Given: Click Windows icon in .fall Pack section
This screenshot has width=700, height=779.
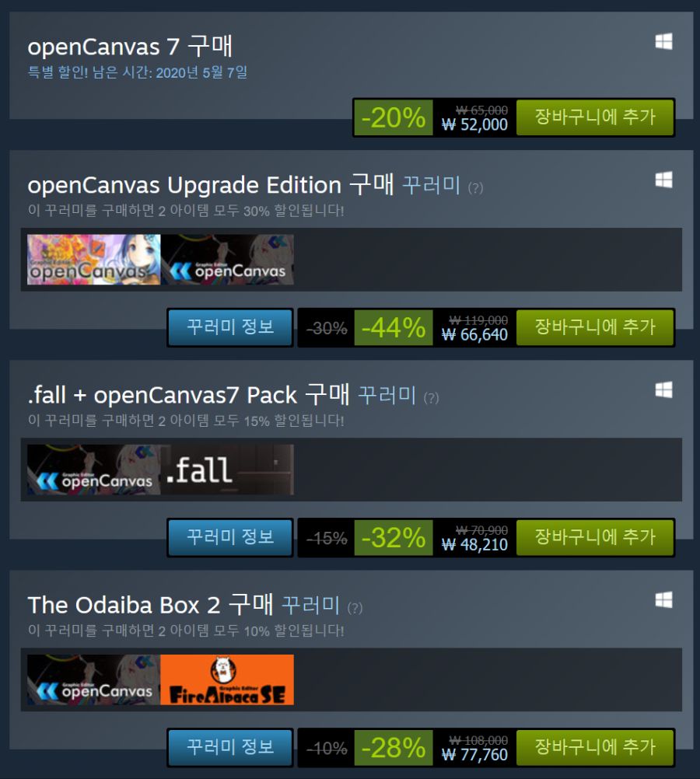Looking at the screenshot, I should (x=663, y=390).
